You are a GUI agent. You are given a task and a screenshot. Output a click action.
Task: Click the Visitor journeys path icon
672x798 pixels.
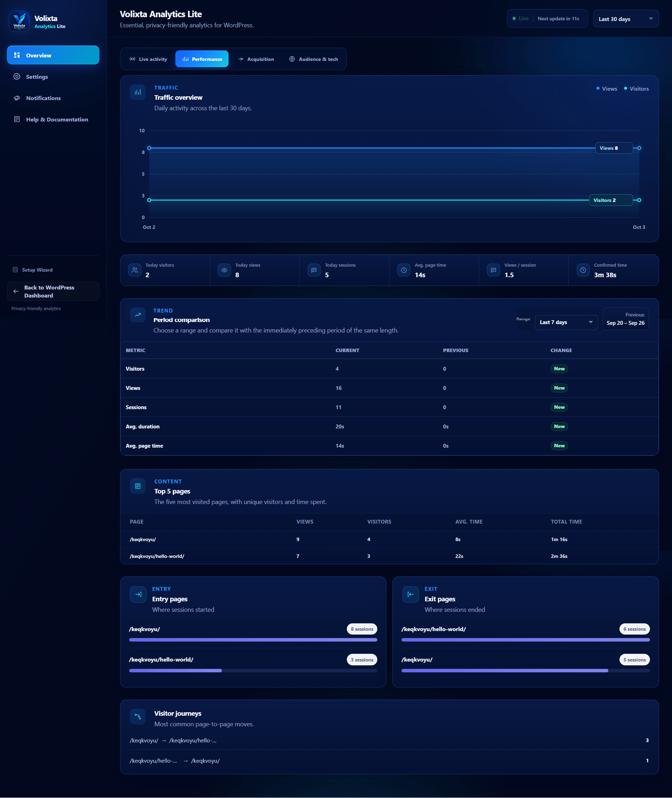point(138,717)
